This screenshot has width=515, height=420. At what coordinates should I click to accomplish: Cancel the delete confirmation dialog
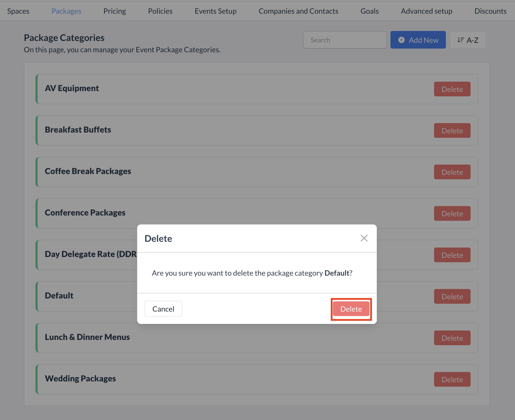pos(163,309)
